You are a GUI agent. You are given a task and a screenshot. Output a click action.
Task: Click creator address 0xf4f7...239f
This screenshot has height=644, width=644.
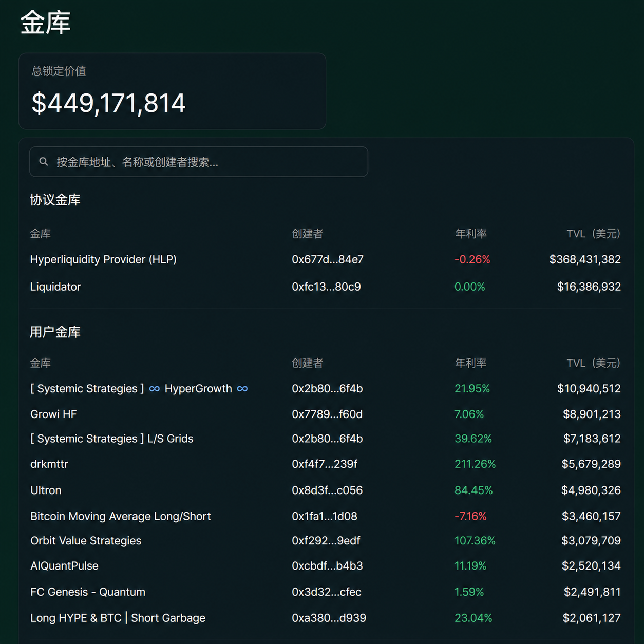(325, 464)
